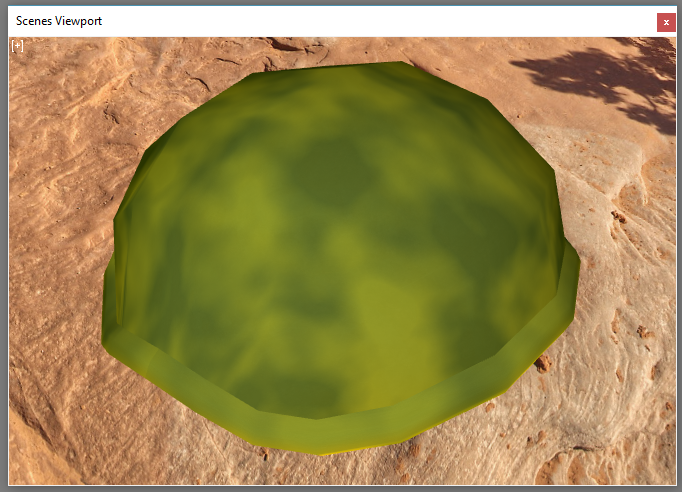
Task: Click the window's gray bottom border
Action: click(x=340, y=488)
